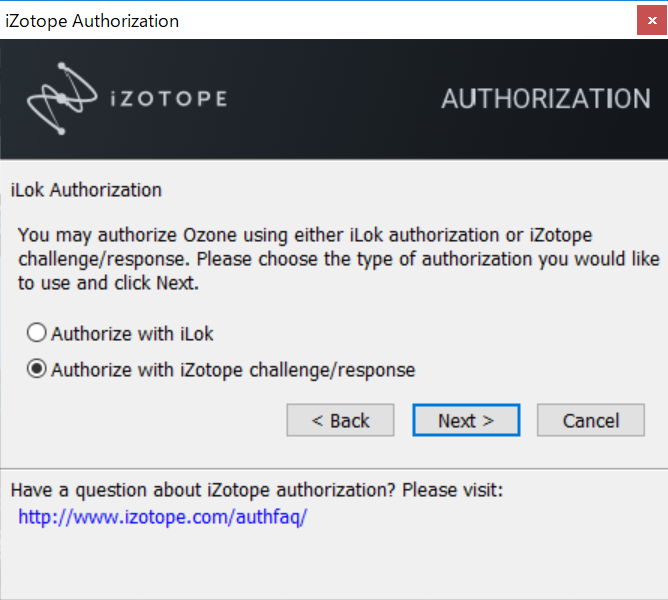Select the Authorize with iLok option
668x600 pixels.
(x=120, y=333)
